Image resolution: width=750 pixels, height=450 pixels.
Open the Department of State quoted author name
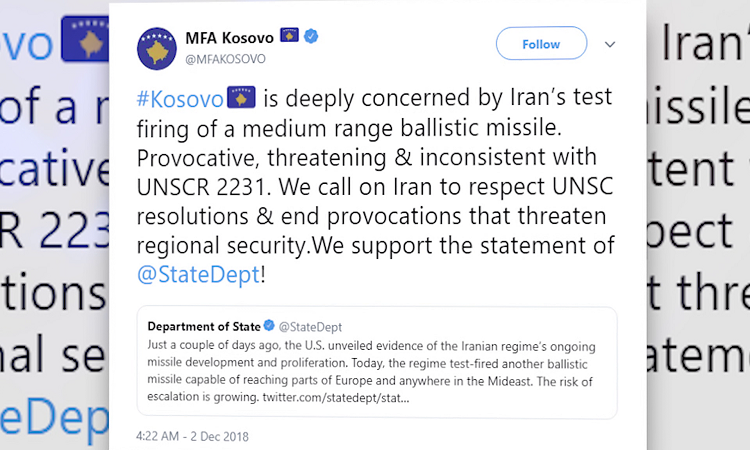pos(204,327)
